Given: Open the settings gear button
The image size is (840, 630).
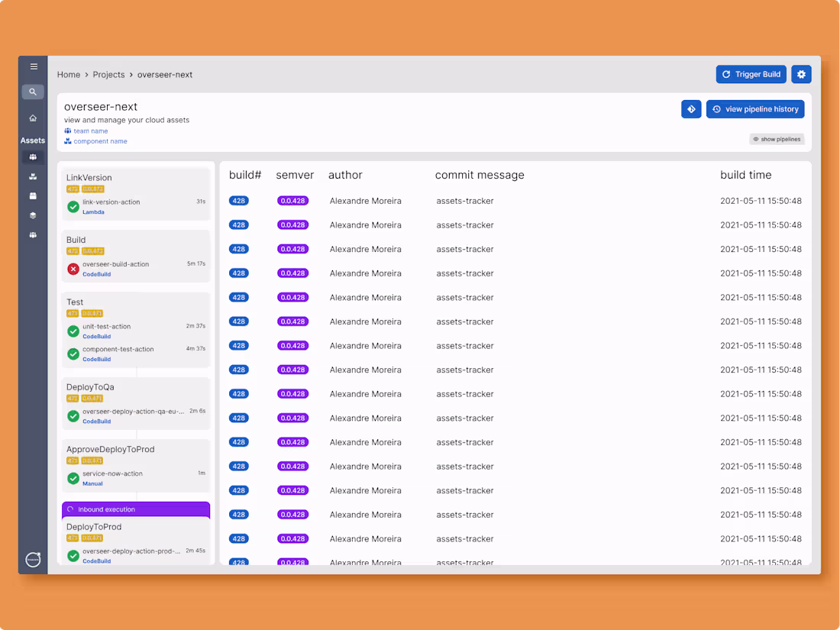Looking at the screenshot, I should click(801, 75).
